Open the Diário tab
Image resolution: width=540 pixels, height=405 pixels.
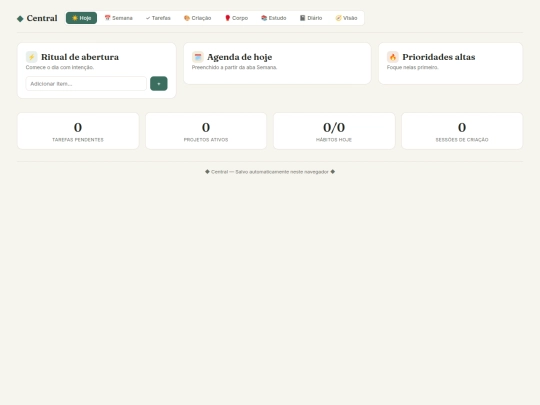[311, 18]
